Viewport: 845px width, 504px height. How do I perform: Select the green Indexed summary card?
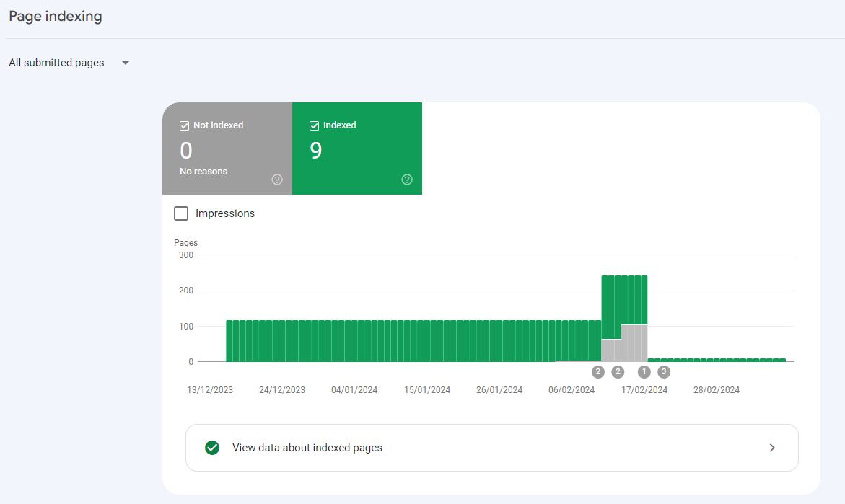point(356,148)
